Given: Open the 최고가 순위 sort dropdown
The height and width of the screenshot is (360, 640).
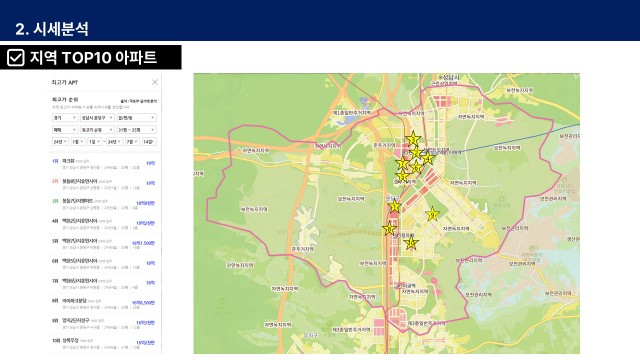Looking at the screenshot, I should tap(97, 129).
